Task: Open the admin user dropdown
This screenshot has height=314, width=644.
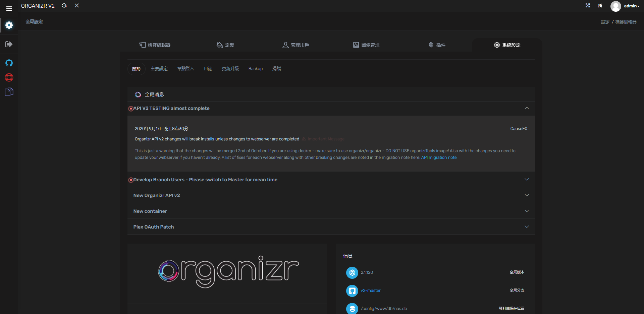Action: [632, 6]
